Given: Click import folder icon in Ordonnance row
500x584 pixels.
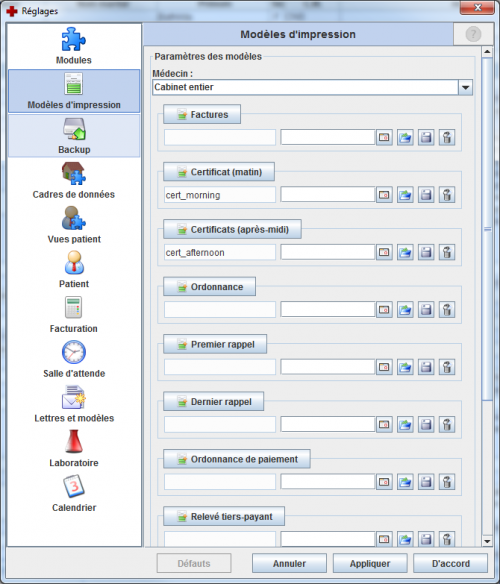Looking at the screenshot, I should [405, 310].
